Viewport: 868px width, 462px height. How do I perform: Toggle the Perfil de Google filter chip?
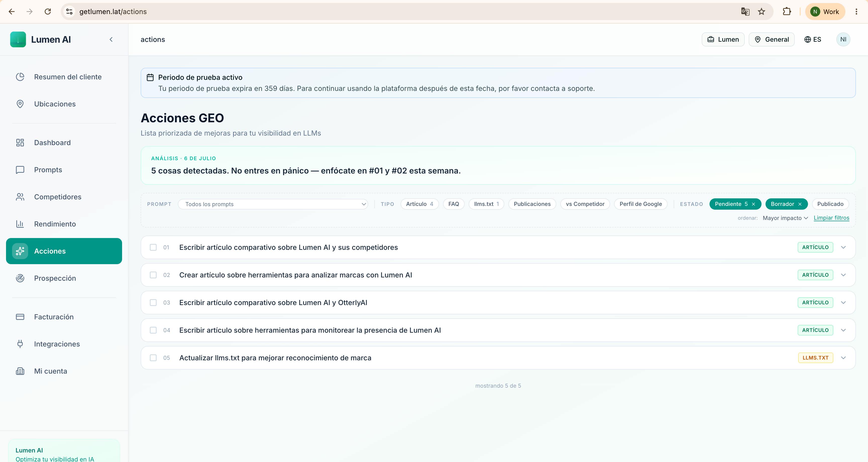[640, 204]
